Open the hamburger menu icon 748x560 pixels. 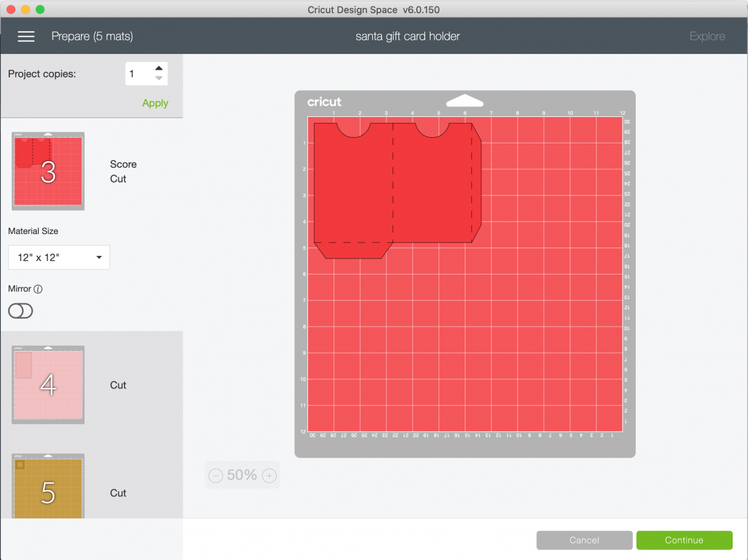[26, 36]
